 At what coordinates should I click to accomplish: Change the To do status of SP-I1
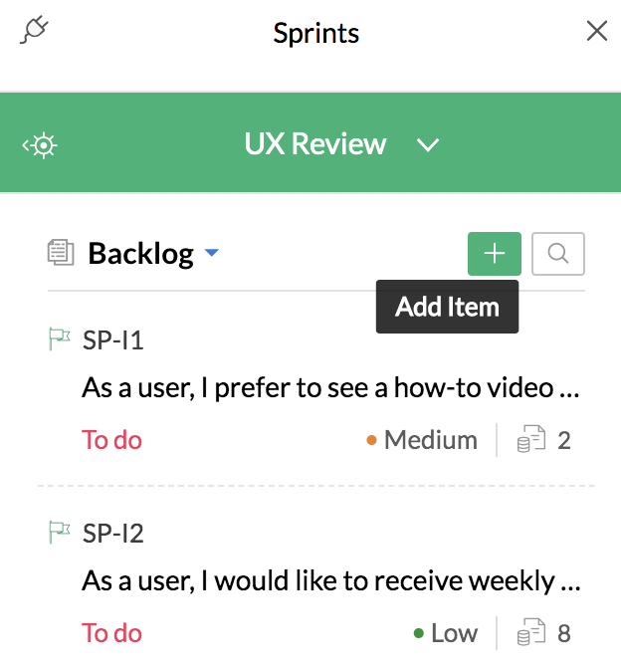tap(111, 440)
